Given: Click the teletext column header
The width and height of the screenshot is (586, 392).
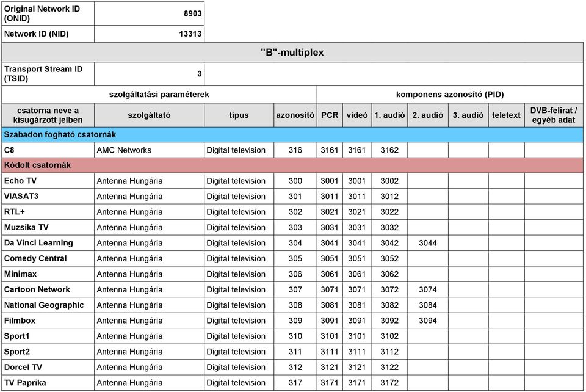Looking at the screenshot, I should 507,115.
